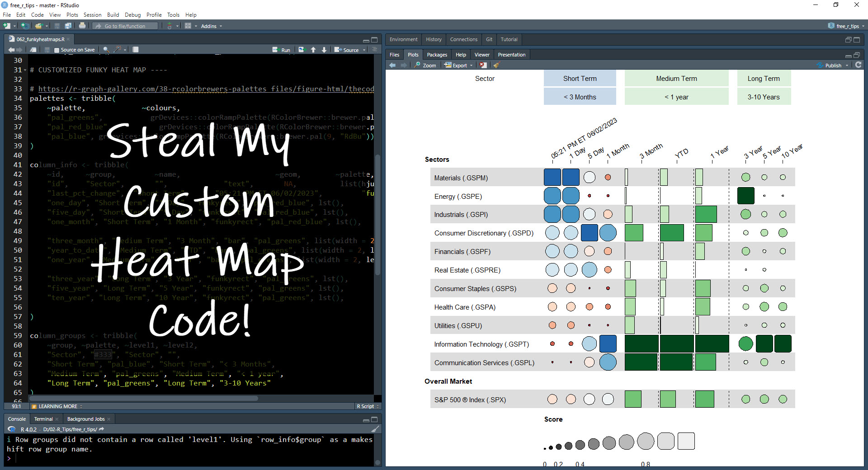Image resolution: width=868 pixels, height=470 pixels.
Task: Open the Publish dropdown arrow
Action: click(x=847, y=66)
